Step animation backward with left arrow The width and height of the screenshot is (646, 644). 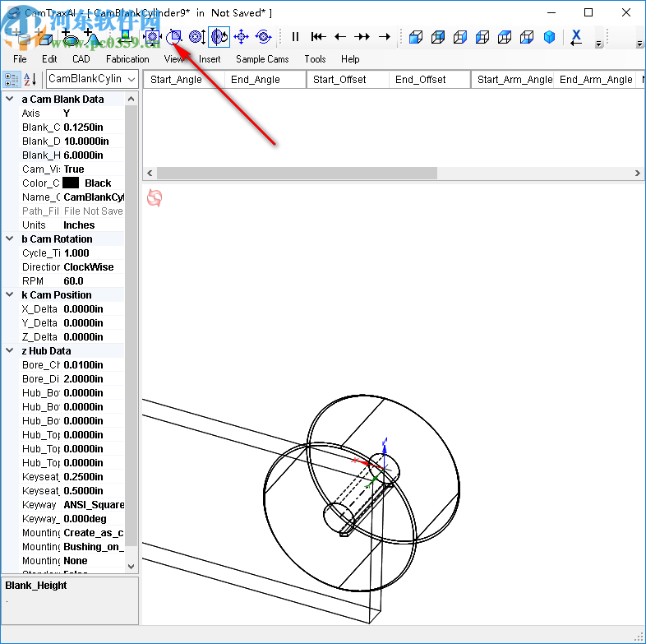pyautogui.click(x=340, y=37)
